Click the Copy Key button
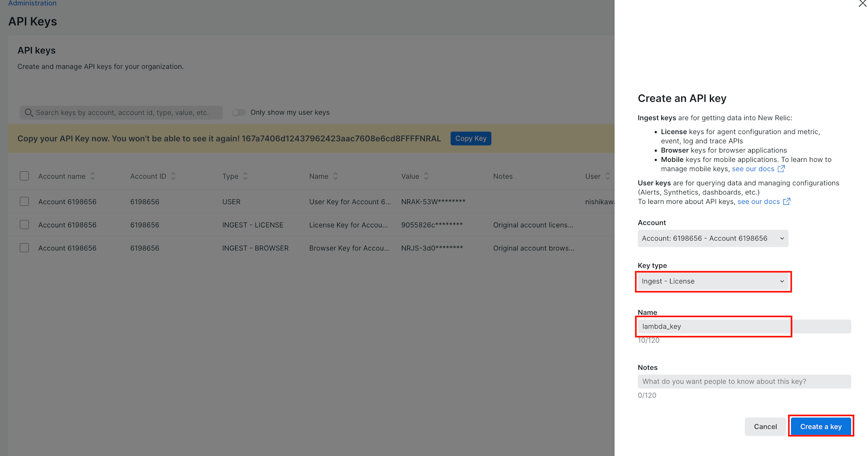868x456 pixels. tap(470, 138)
